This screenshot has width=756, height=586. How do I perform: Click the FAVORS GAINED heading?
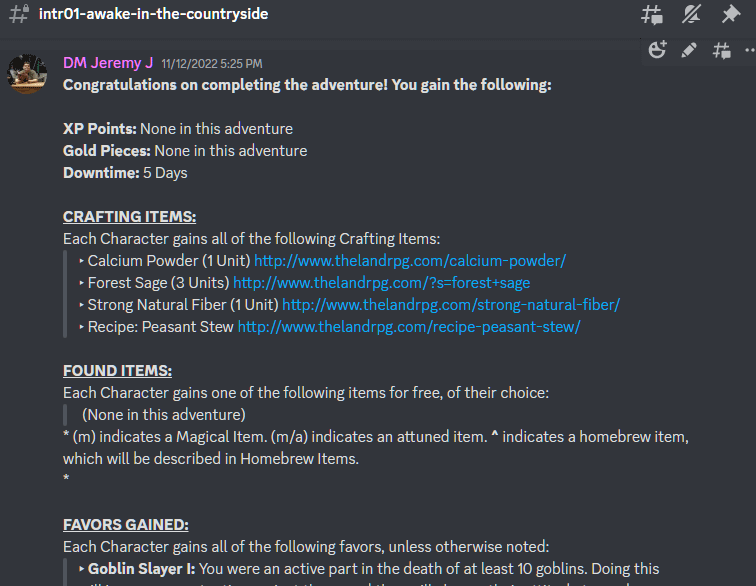[x=125, y=525]
